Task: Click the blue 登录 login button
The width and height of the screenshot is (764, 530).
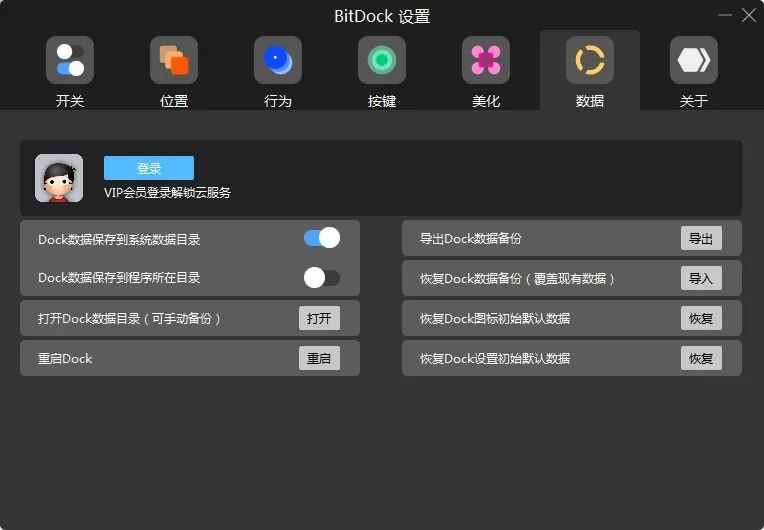Action: click(x=149, y=168)
